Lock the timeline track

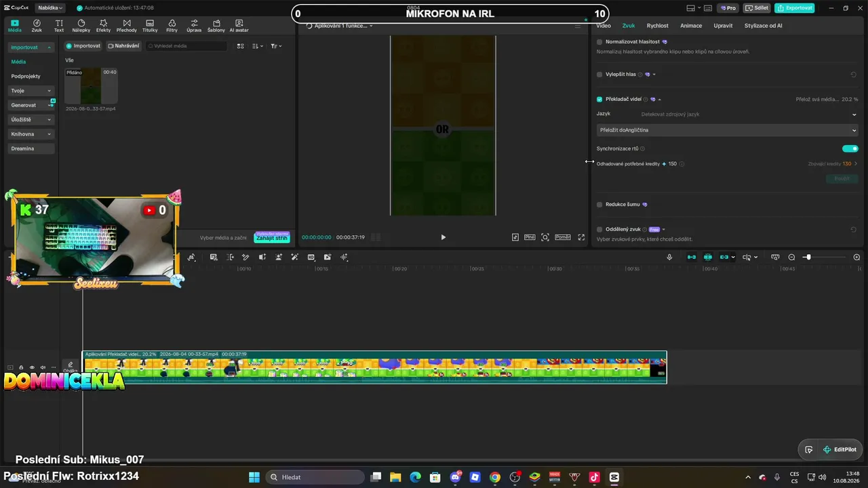point(21,367)
